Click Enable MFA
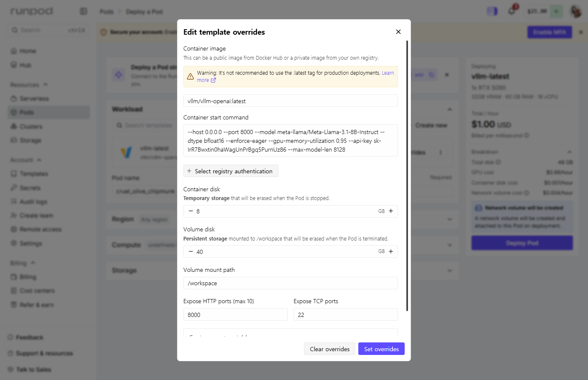The image size is (588, 380). pos(550,32)
